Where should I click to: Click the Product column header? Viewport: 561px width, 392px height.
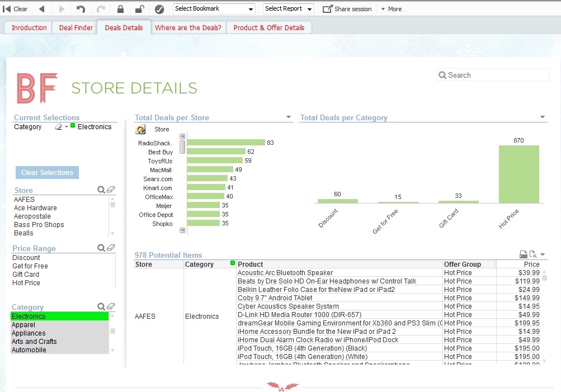point(339,265)
